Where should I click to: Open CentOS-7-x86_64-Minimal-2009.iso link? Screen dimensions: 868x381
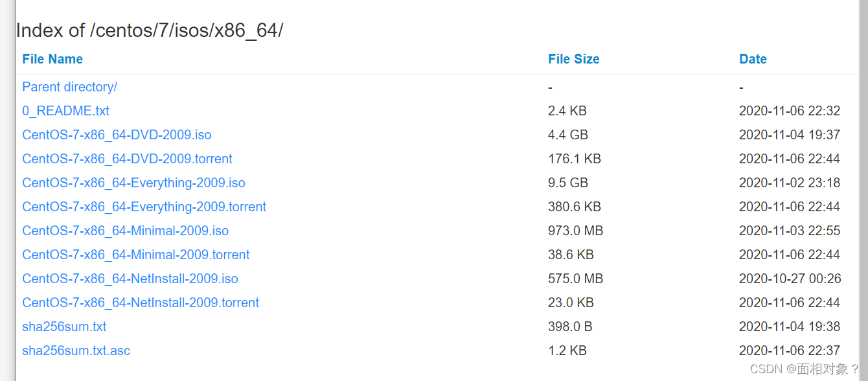125,231
